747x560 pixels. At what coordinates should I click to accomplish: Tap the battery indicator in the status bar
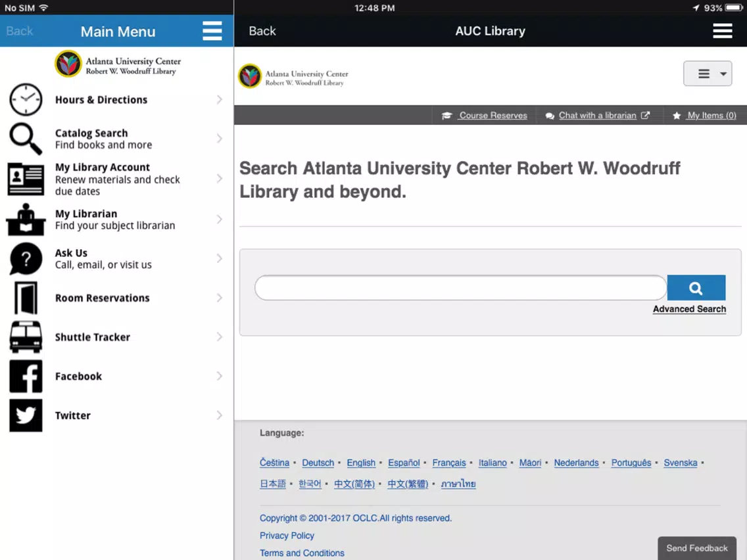tap(734, 8)
